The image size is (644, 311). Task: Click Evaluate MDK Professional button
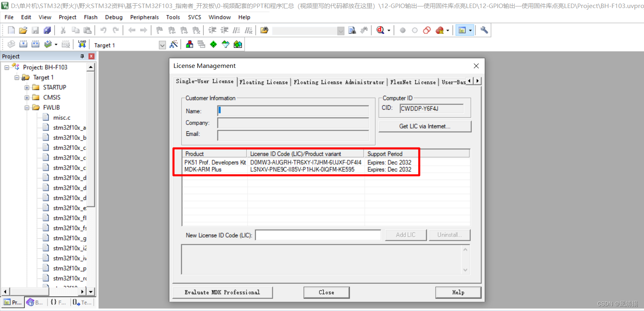click(222, 293)
